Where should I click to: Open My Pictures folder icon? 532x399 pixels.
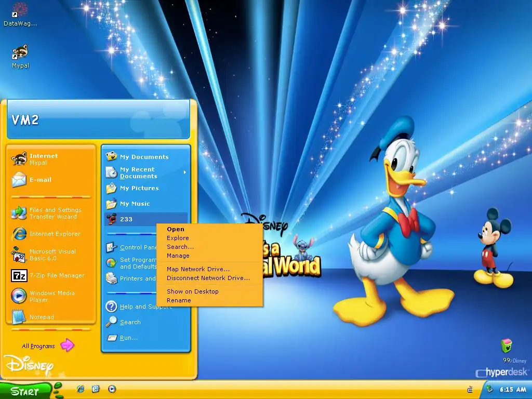pyautogui.click(x=111, y=188)
